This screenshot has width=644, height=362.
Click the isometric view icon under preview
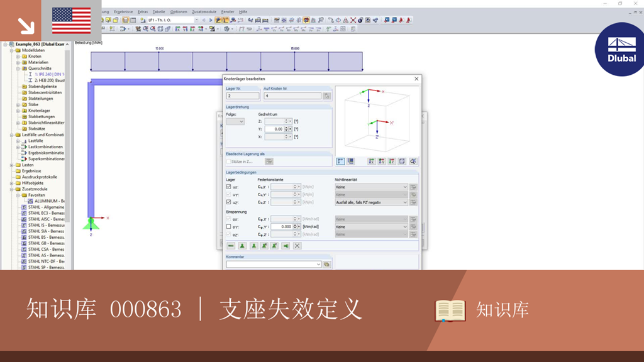pyautogui.click(x=402, y=162)
